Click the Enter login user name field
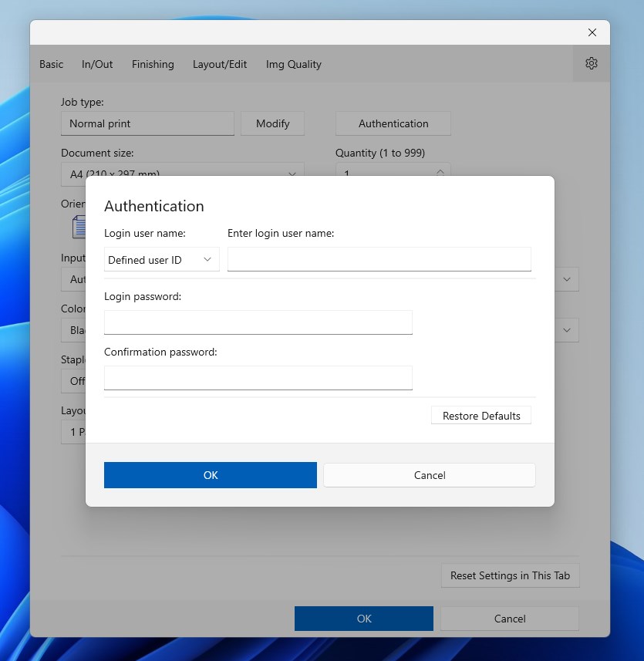The width and height of the screenshot is (644, 661). click(379, 259)
